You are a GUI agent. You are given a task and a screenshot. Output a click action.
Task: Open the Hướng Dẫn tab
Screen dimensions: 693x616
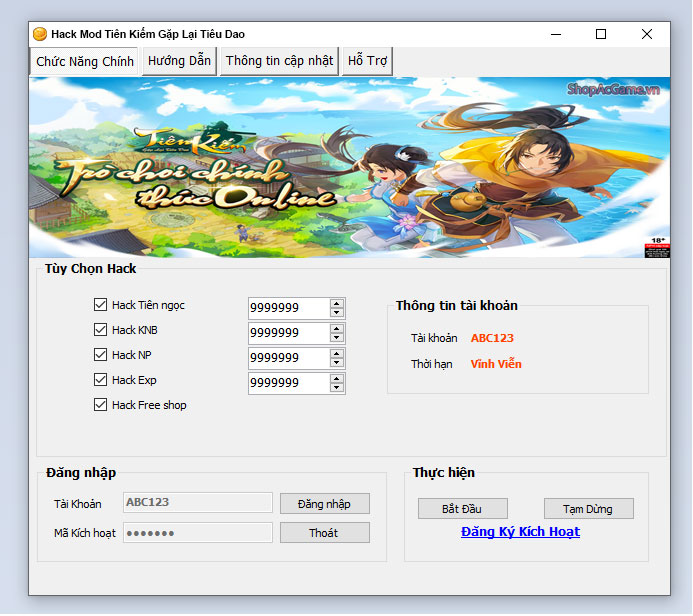coord(179,61)
